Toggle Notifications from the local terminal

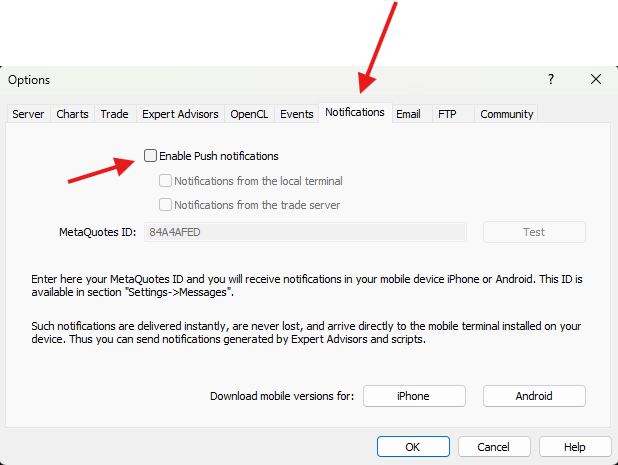[x=165, y=181]
